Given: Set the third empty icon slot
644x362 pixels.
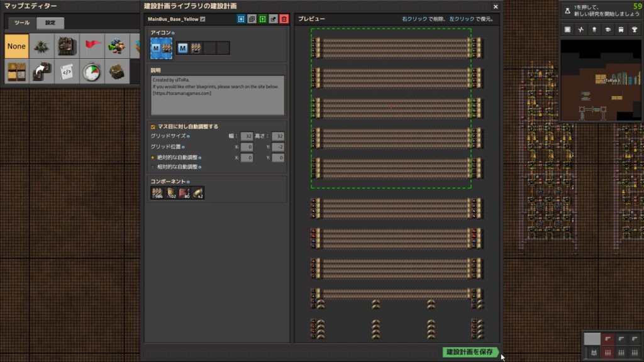Looking at the screenshot, I should [x=210, y=48].
